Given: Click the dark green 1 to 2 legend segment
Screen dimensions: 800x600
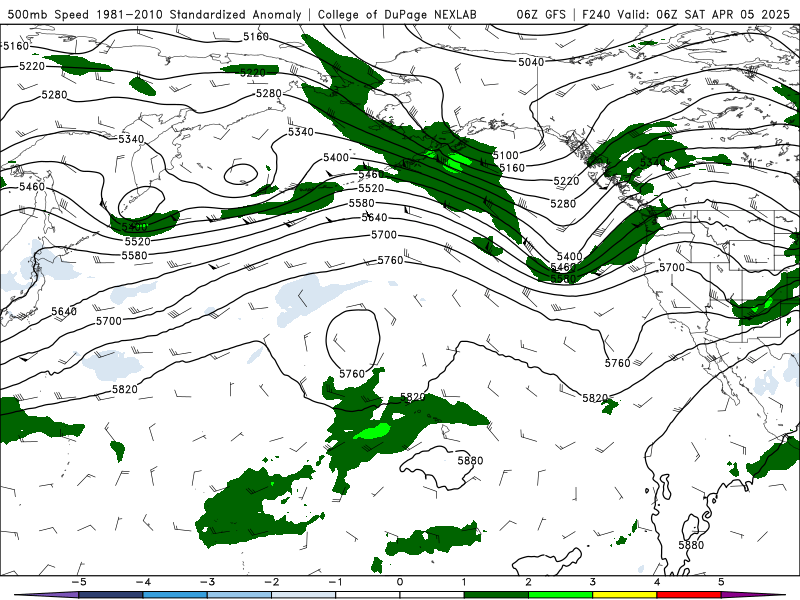Looking at the screenshot, I should 496,595.
